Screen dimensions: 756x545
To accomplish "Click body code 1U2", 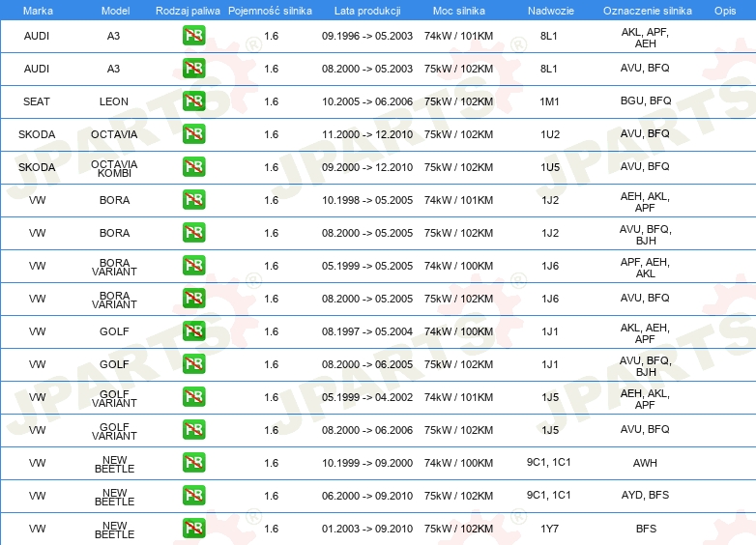I will point(550,134).
